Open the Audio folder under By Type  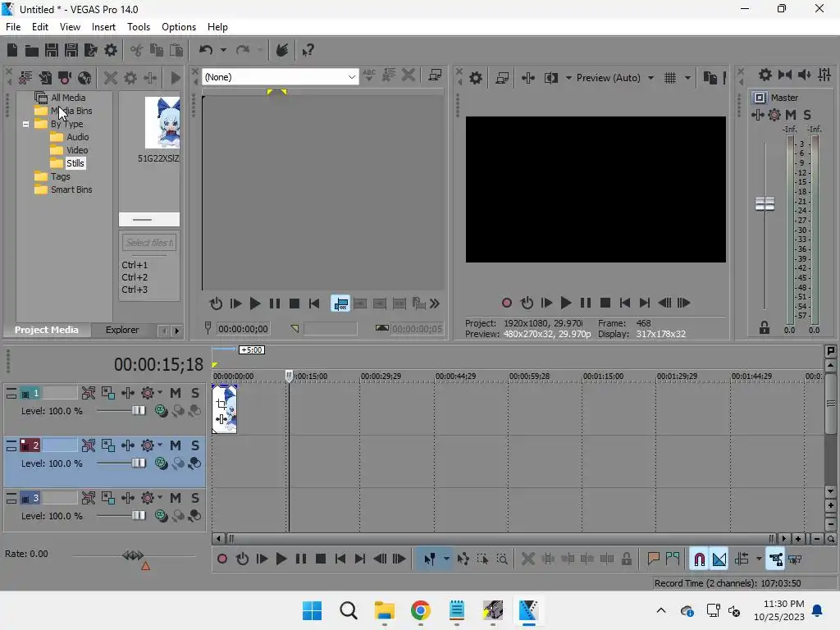tap(77, 137)
